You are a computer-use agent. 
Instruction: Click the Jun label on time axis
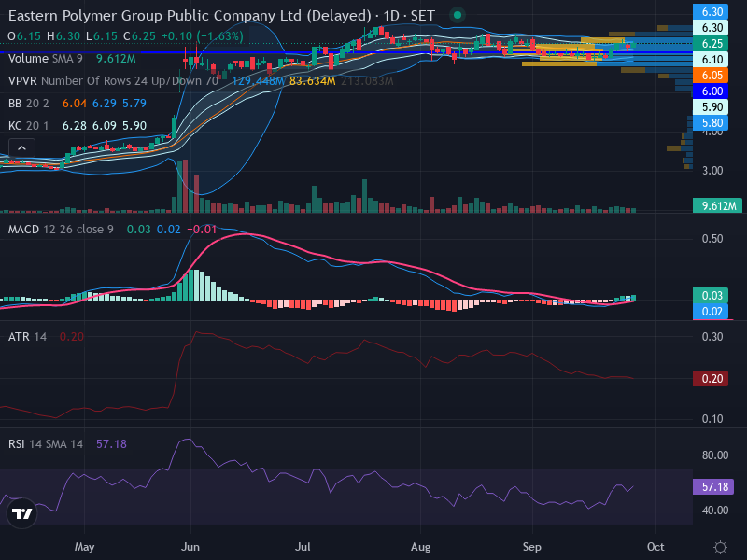(190, 547)
